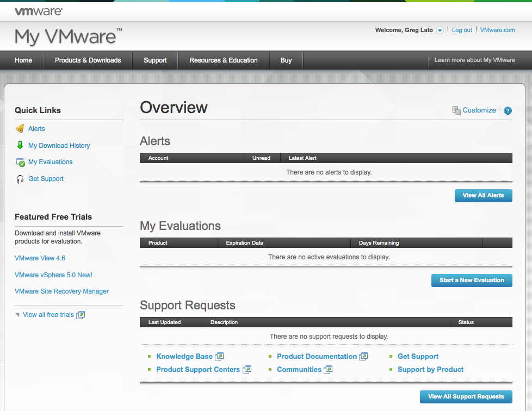Image resolution: width=532 pixels, height=411 pixels.
Task: Click 'Welcome, Greg Lato' text
Action: pos(404,30)
